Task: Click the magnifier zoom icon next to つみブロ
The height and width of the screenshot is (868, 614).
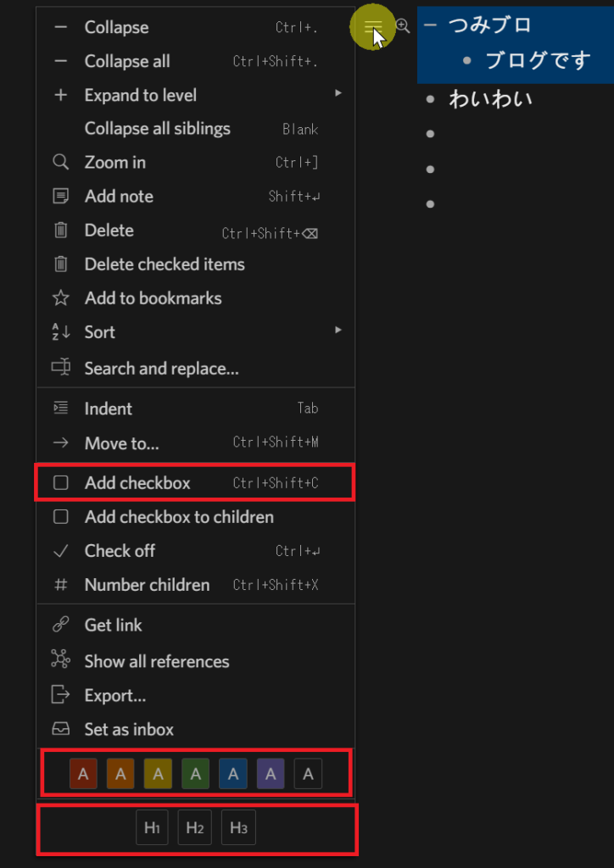Action: [403, 25]
